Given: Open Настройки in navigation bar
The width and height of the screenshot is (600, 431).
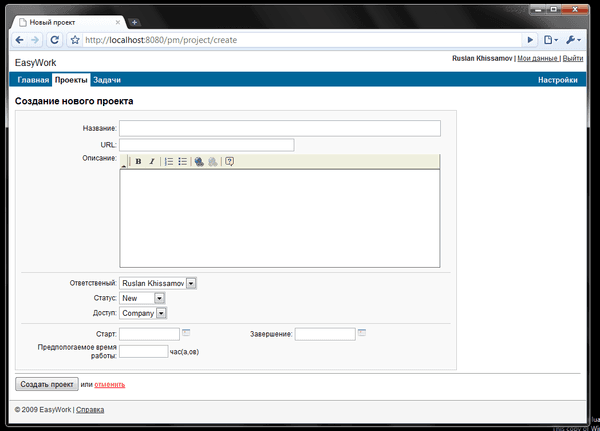Looking at the screenshot, I should (x=558, y=80).
